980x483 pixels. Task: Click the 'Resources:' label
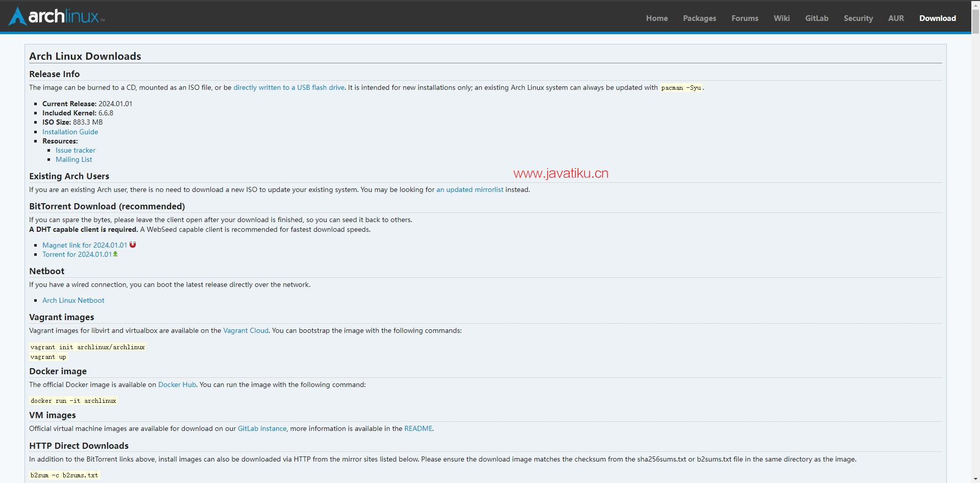(60, 141)
